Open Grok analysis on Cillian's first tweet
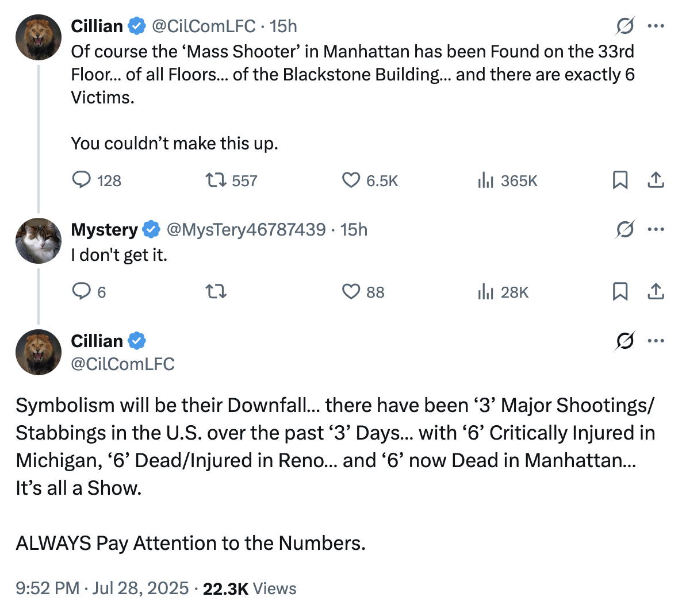Image resolution: width=682 pixels, height=616 pixels. pos(624,25)
